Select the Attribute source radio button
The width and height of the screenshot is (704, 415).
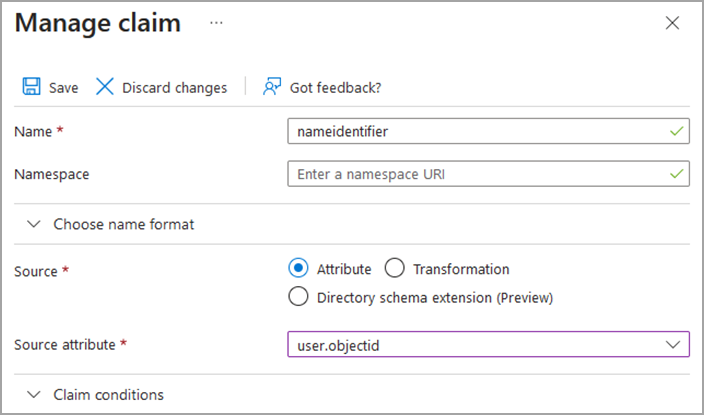click(298, 268)
